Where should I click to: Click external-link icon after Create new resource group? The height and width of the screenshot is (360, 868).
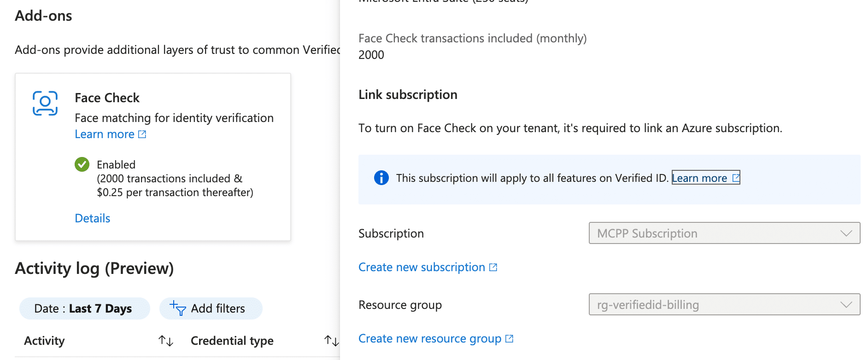(509, 339)
